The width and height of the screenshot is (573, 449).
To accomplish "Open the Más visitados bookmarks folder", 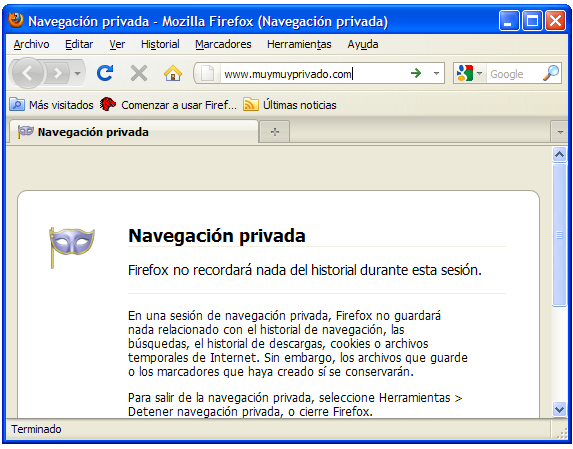I will point(52,105).
